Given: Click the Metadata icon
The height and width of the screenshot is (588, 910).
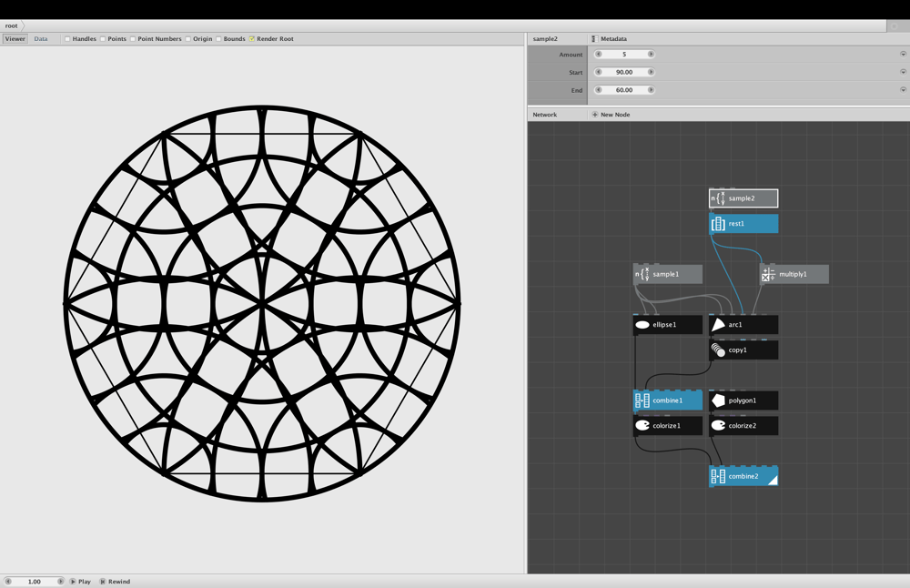Looking at the screenshot, I should pyautogui.click(x=594, y=39).
